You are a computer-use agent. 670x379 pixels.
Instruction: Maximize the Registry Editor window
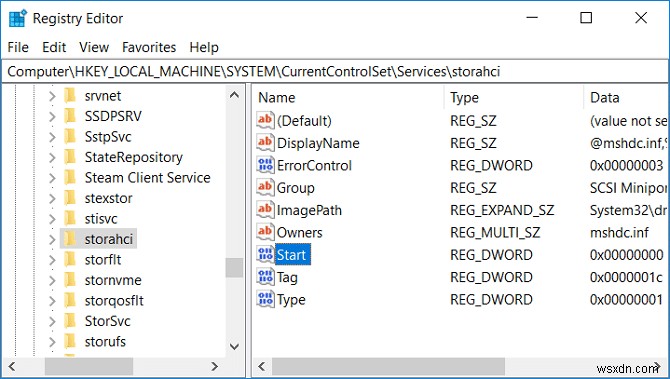pyautogui.click(x=586, y=18)
